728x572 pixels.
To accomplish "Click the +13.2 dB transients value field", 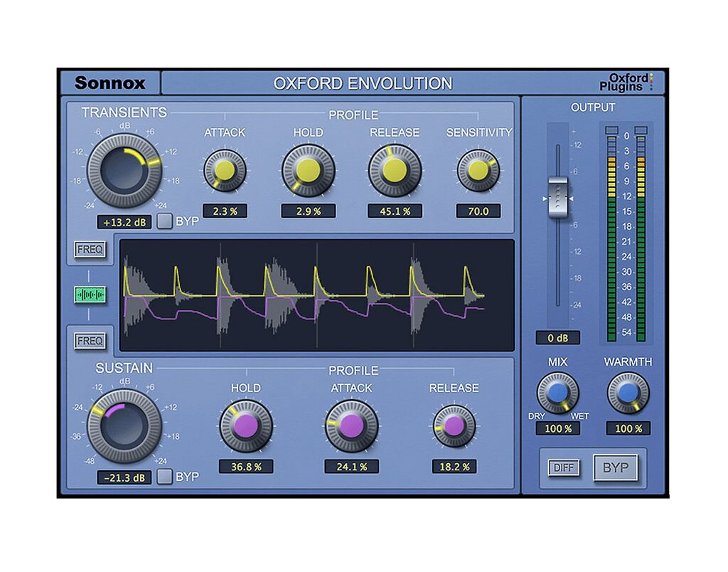I will (124, 221).
